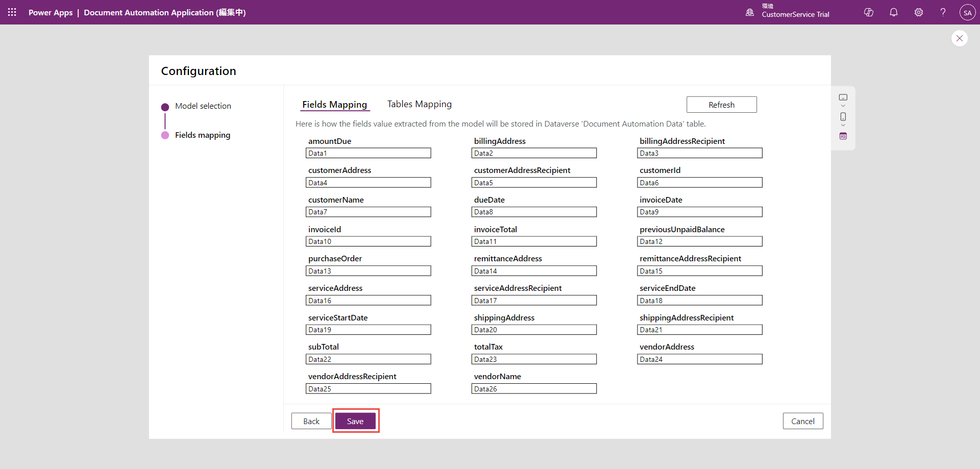This screenshot has width=980, height=469.
Task: Click the help question mark icon
Action: 943,12
